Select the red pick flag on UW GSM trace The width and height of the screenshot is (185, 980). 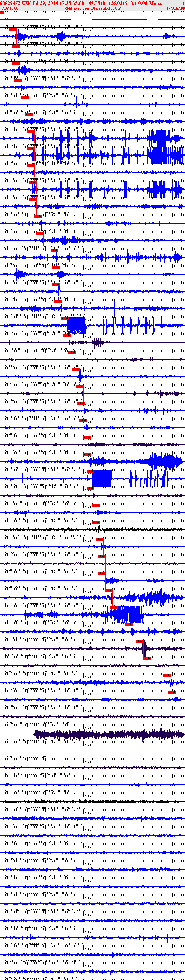pyautogui.click(x=16, y=46)
